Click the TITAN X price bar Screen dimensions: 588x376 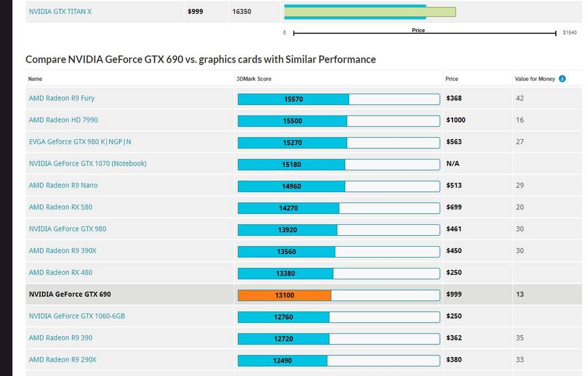[x=370, y=12]
